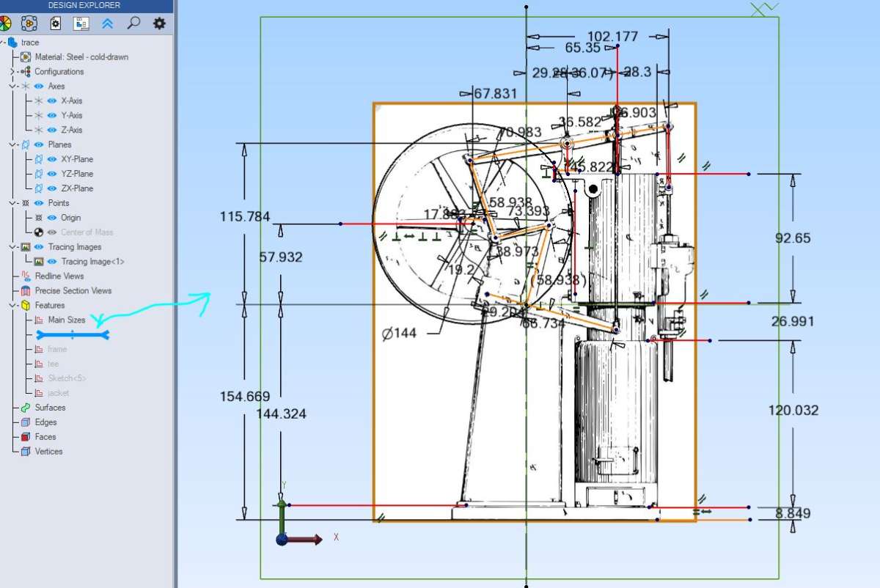Collapse the Points node
Screen dimensions: 880x588
point(12,203)
